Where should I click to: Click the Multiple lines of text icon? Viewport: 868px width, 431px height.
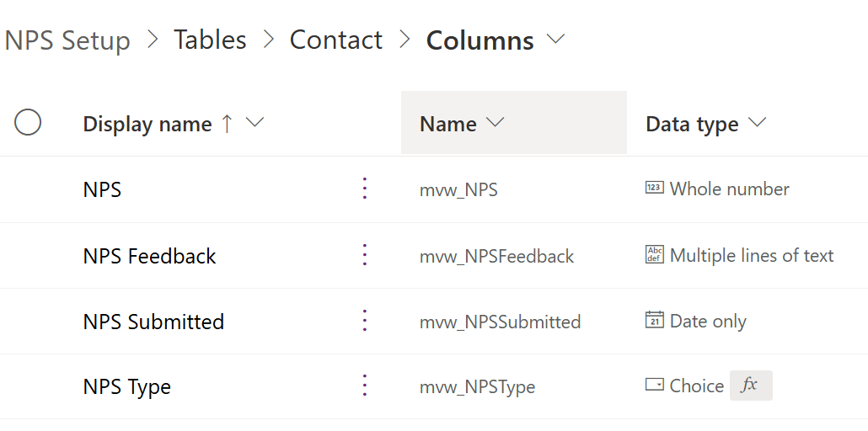point(654,254)
